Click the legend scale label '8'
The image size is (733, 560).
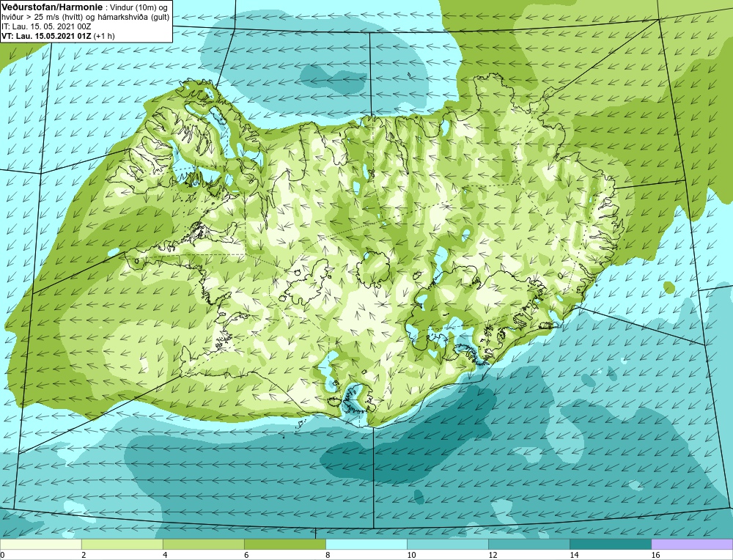[328, 555]
